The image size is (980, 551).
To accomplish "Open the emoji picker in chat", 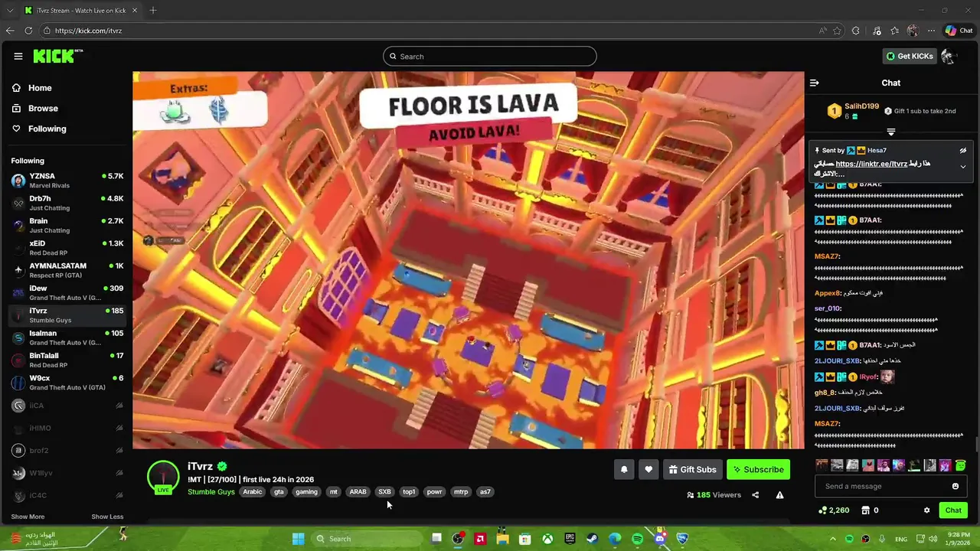I will click(x=955, y=486).
